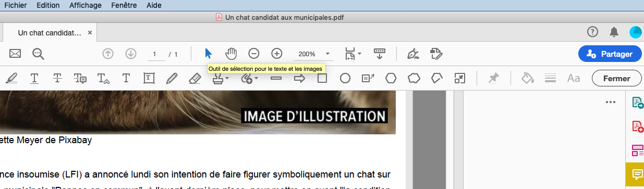
Task: Select the cloud shape tool
Action: [x=414, y=78]
